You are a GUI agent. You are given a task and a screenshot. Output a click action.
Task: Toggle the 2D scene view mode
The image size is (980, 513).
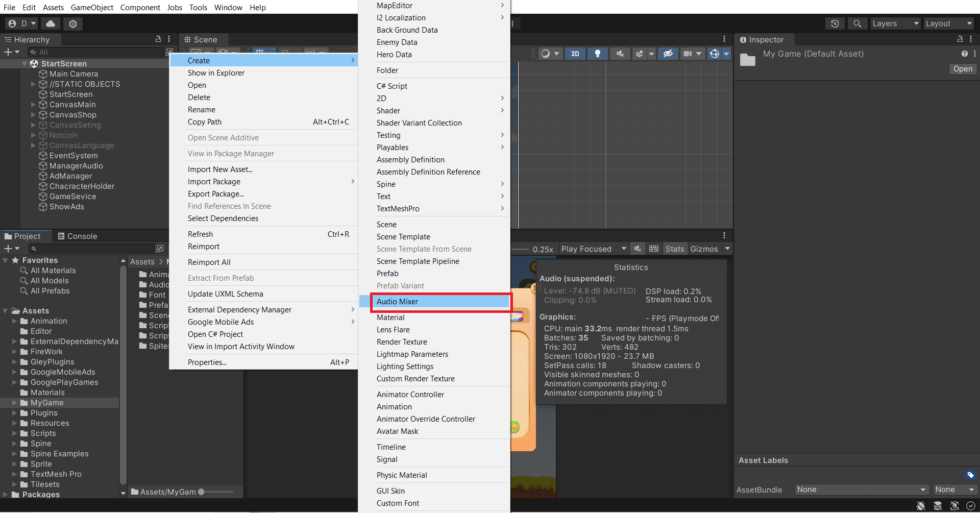[x=575, y=54]
